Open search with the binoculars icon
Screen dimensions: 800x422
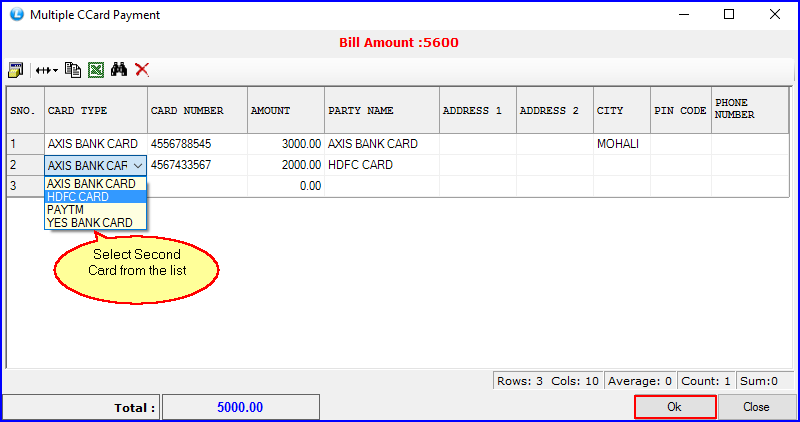(x=119, y=69)
